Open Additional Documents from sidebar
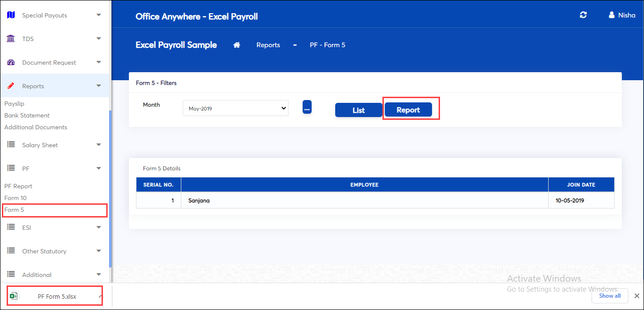Image resolution: width=644 pixels, height=310 pixels. 36,127
